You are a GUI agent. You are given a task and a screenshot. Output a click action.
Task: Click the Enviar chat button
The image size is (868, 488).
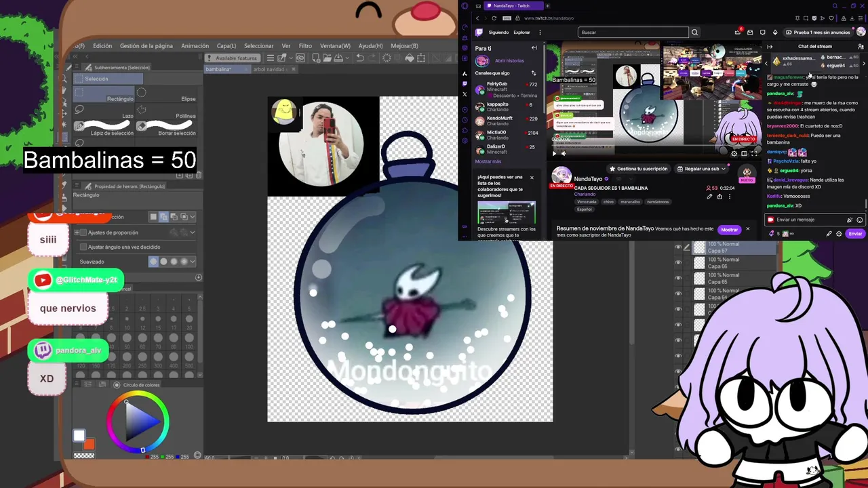[855, 234]
